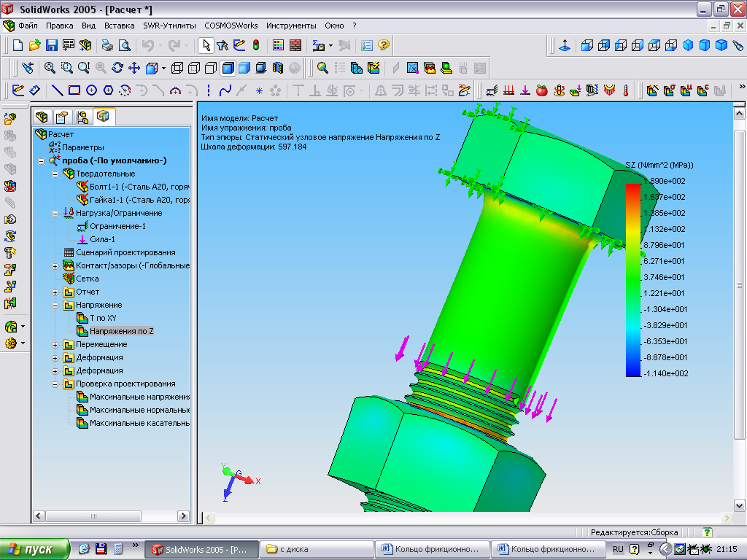
Task: Switch to ConfigurationManager tab
Action: [x=82, y=117]
